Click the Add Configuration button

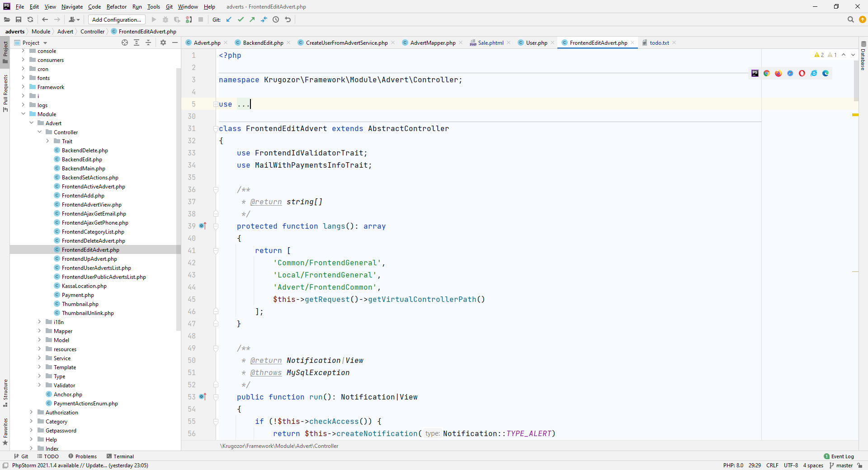tap(117, 19)
